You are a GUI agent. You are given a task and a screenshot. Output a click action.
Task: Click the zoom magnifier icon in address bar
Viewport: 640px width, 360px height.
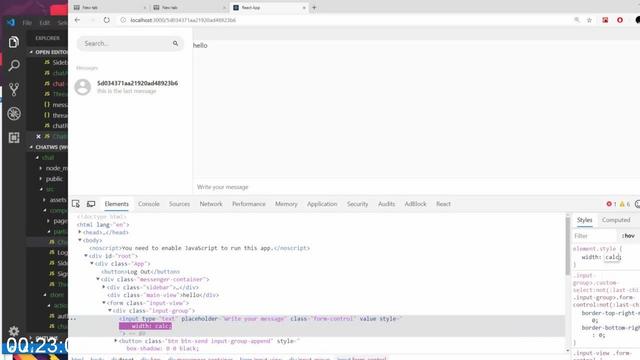pos(577,20)
